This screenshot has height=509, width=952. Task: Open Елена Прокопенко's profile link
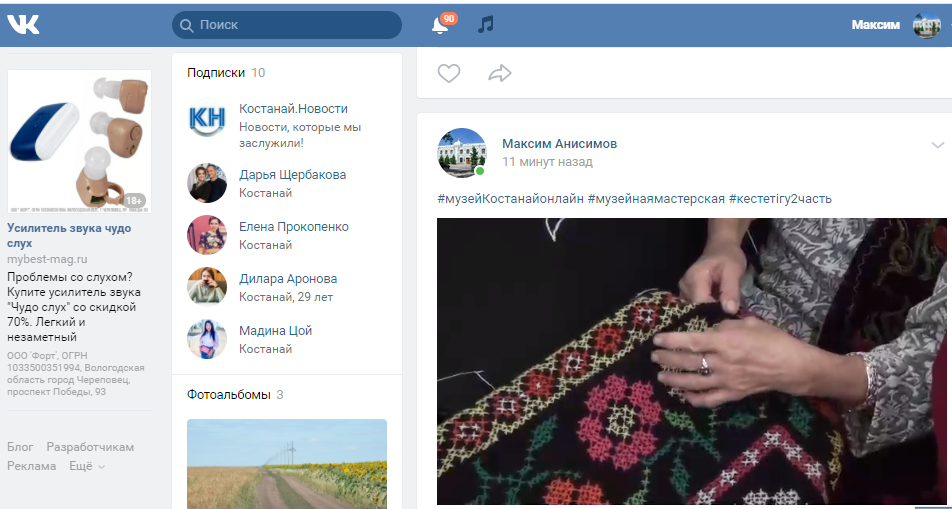294,227
